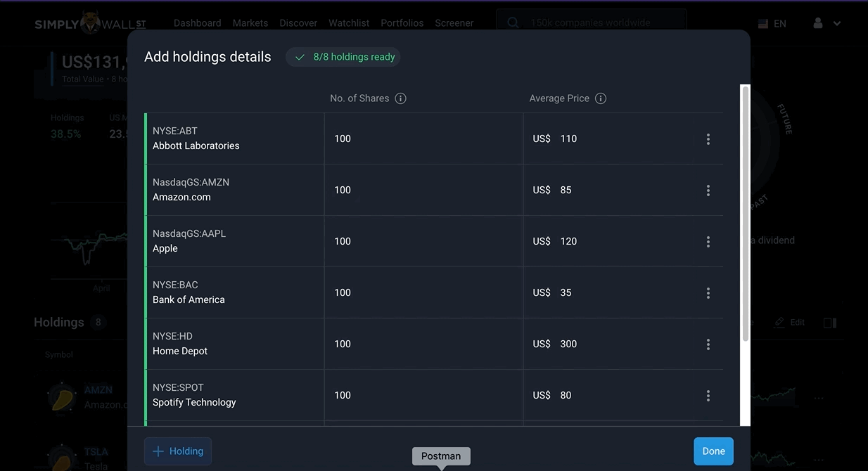Open the Watchlist nav item
This screenshot has width=868, height=471.
(349, 23)
